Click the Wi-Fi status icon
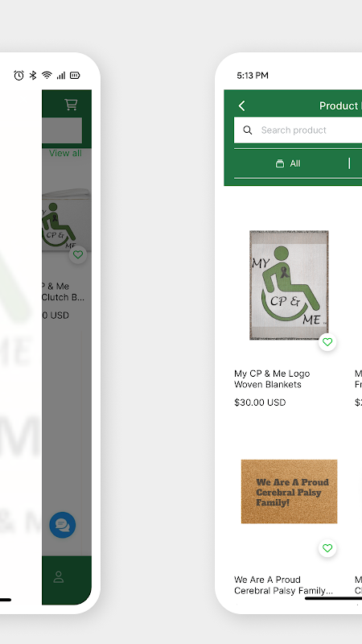The height and width of the screenshot is (644, 362). 47,75
